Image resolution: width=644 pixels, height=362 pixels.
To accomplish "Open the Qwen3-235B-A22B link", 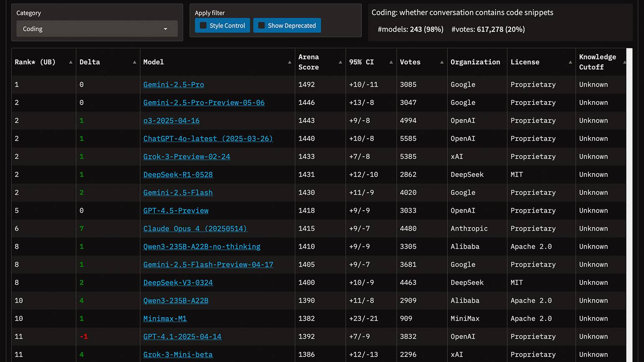I will point(176,300).
